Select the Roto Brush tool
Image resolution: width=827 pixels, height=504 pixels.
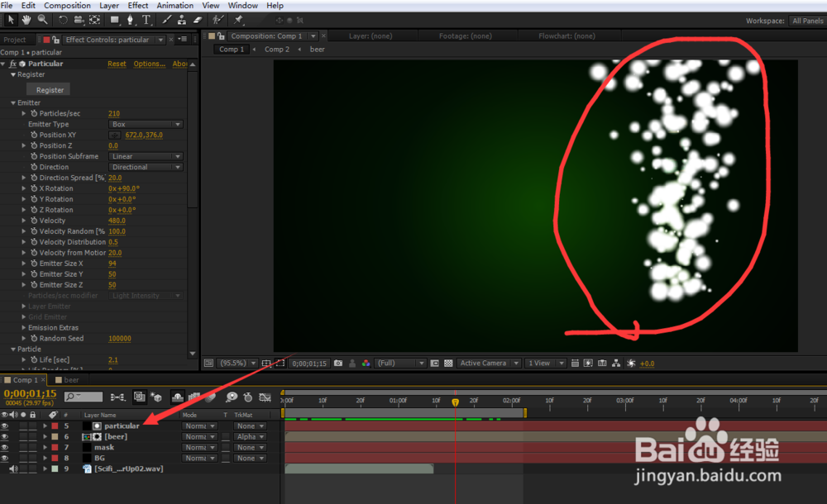[217, 20]
